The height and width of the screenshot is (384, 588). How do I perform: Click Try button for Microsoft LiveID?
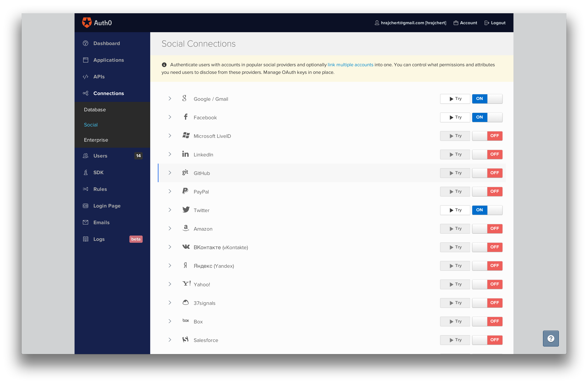tap(455, 136)
